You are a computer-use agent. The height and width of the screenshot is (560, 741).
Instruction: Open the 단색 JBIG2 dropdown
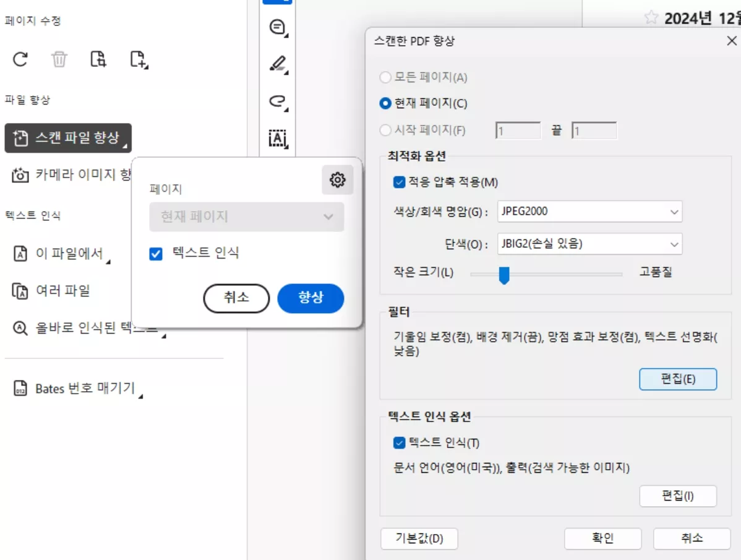[x=588, y=244]
